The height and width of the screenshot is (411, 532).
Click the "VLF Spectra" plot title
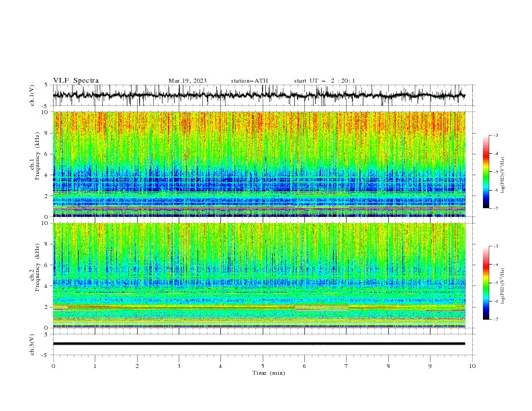point(76,81)
